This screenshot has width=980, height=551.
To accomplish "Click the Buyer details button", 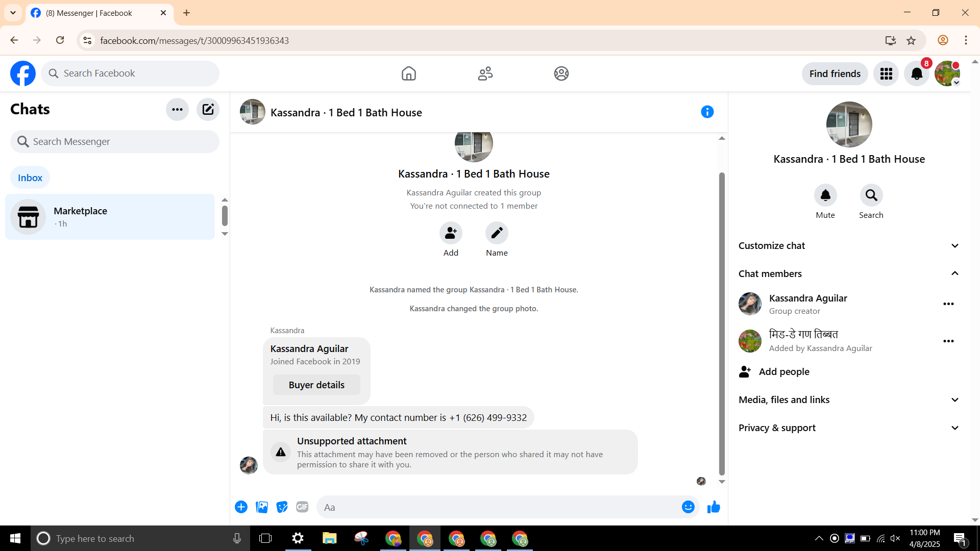I will coord(316,385).
